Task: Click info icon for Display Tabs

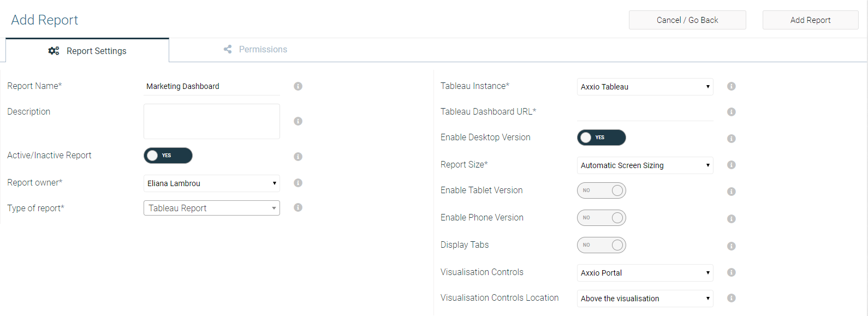Action: [732, 246]
